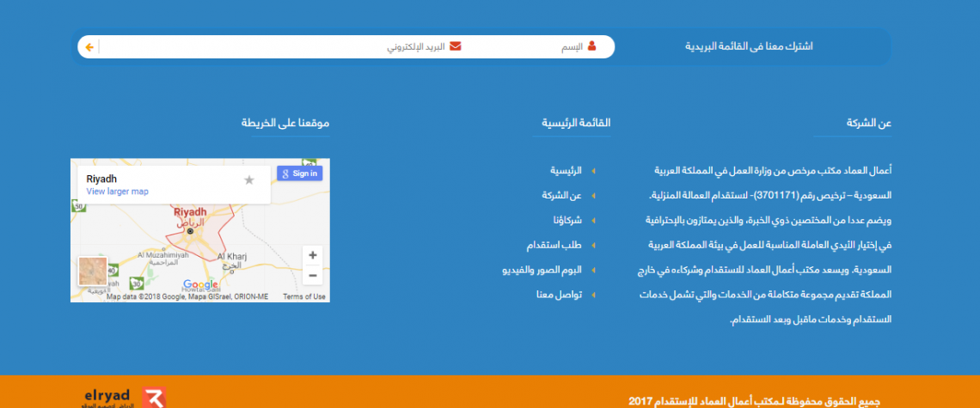Zoom in on the map
980x408 pixels.
coord(313,255)
